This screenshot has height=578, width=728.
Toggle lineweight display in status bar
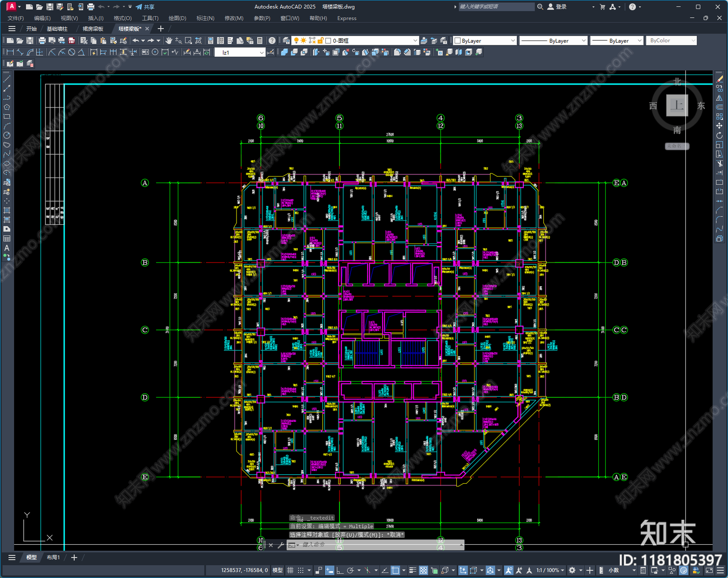(413, 570)
